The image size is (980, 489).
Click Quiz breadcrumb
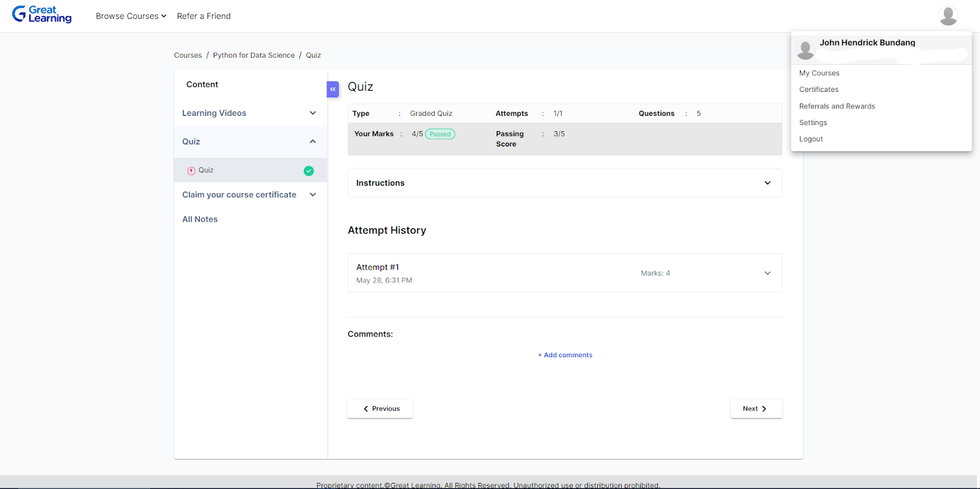click(x=314, y=55)
